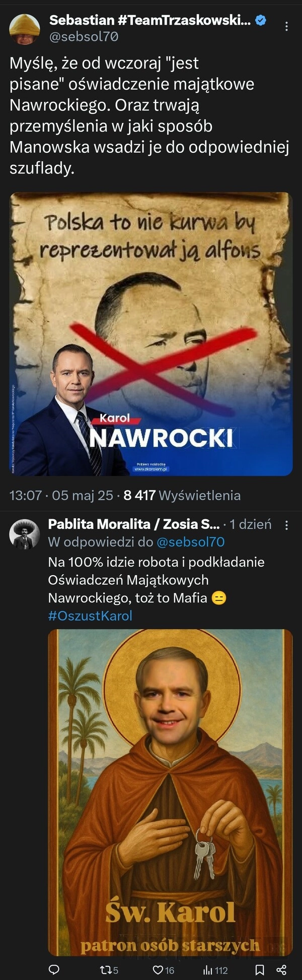Tap the reply speech bubble icon

[54, 969]
